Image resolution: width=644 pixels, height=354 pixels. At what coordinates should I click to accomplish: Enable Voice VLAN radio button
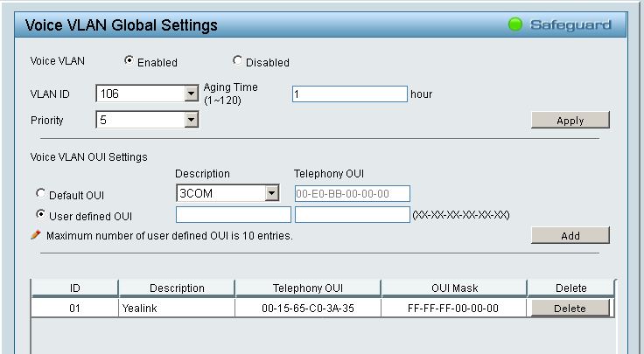point(129,61)
